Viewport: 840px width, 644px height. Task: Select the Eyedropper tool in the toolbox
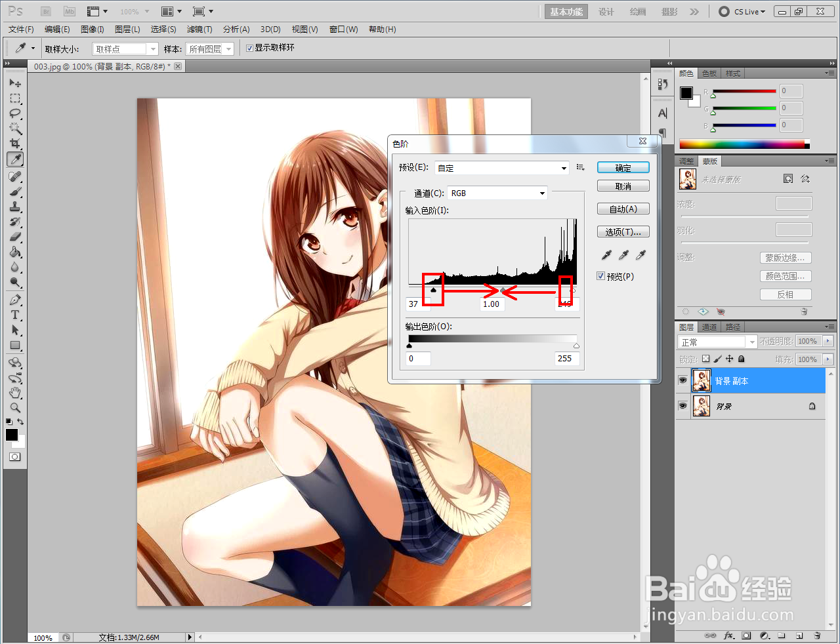click(x=15, y=159)
